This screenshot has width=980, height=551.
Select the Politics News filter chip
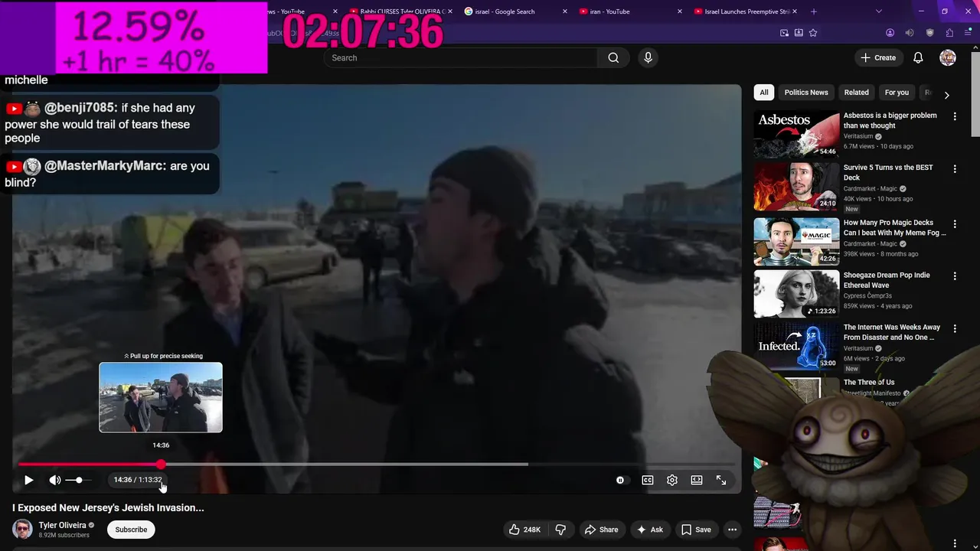click(806, 92)
